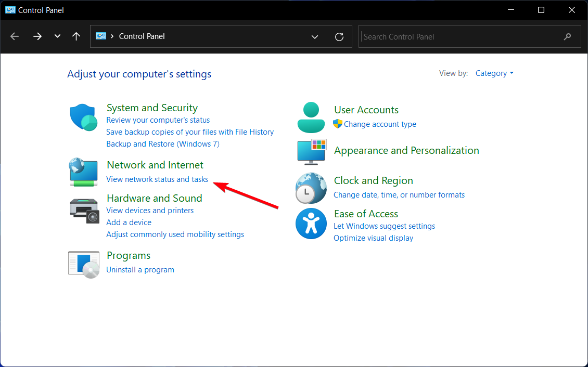Click the Add a device link

[129, 222]
